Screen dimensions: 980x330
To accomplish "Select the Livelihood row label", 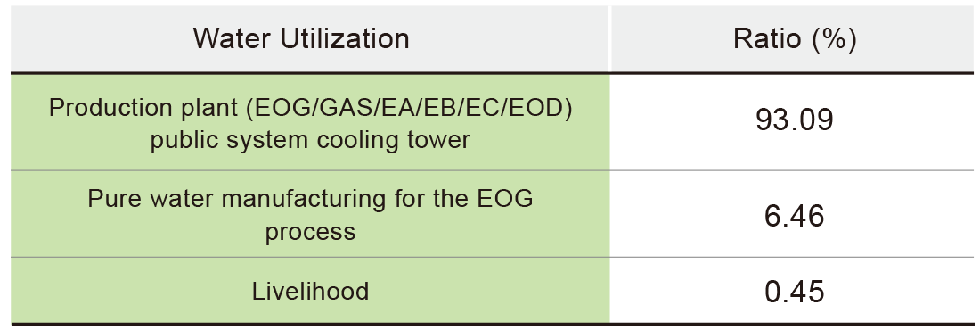I will (310, 291).
